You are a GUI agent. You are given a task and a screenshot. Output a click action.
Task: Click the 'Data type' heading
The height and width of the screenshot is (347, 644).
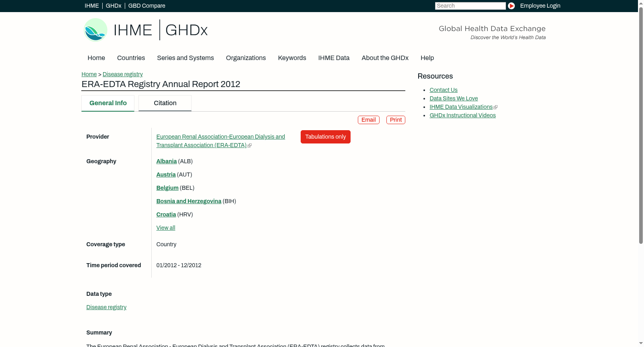(x=99, y=294)
